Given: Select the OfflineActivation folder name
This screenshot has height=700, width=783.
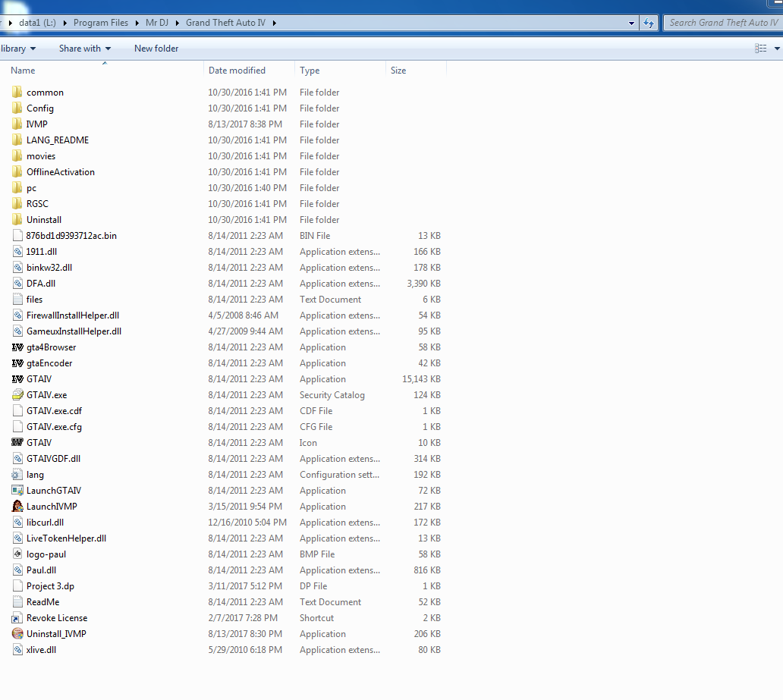Looking at the screenshot, I should click(x=61, y=171).
